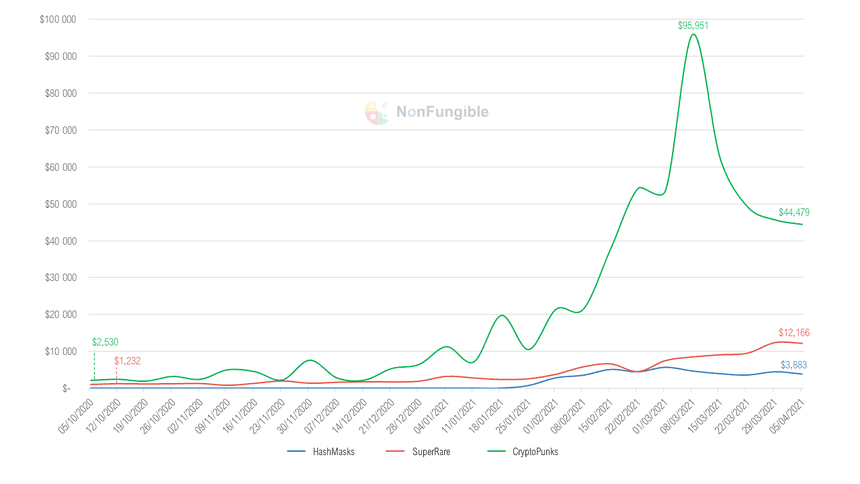Select the $95,951 CryptoPunks peak label
The width and height of the screenshot is (860, 484).
point(693,25)
